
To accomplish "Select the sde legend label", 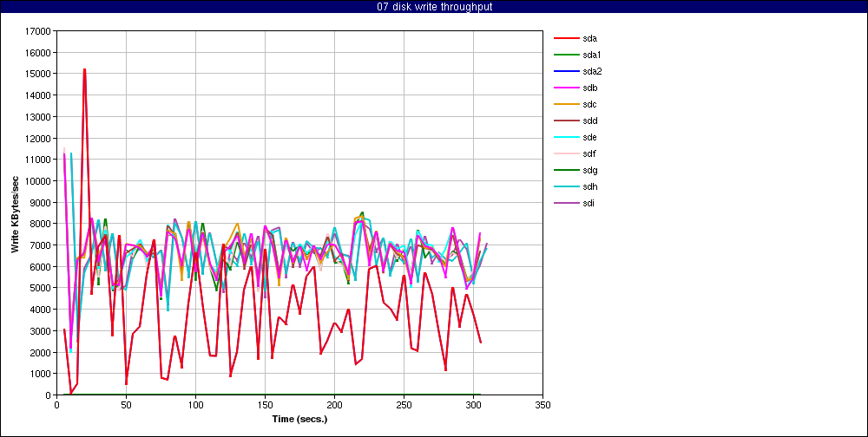I will pyautogui.click(x=590, y=137).
